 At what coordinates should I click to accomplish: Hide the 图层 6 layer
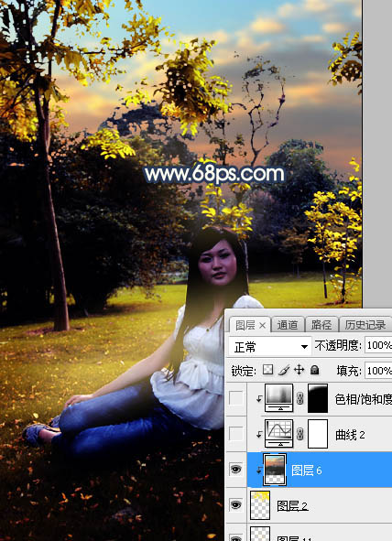(236, 470)
